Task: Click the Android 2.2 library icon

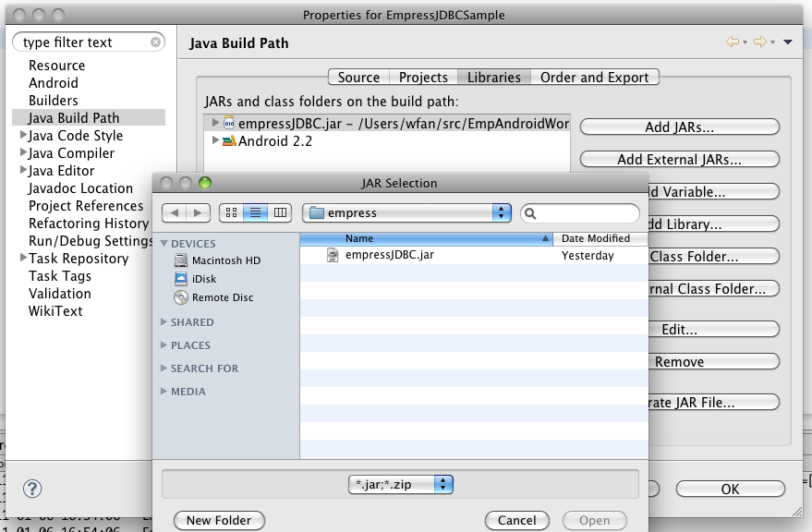Action: [x=229, y=141]
